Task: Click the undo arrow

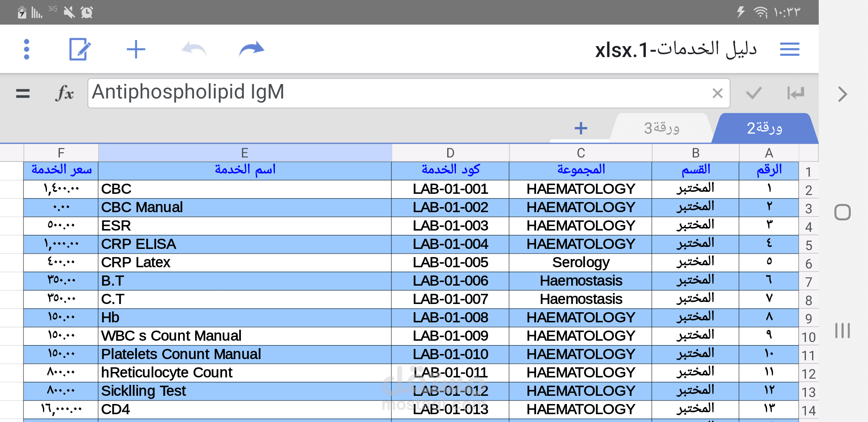Action: pos(194,49)
